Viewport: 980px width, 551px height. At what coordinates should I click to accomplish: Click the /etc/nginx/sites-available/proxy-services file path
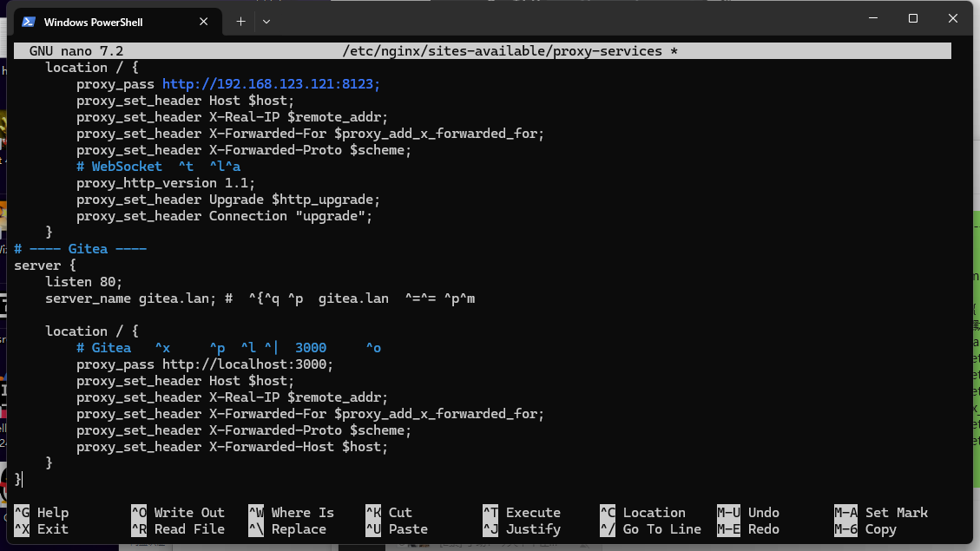(502, 51)
